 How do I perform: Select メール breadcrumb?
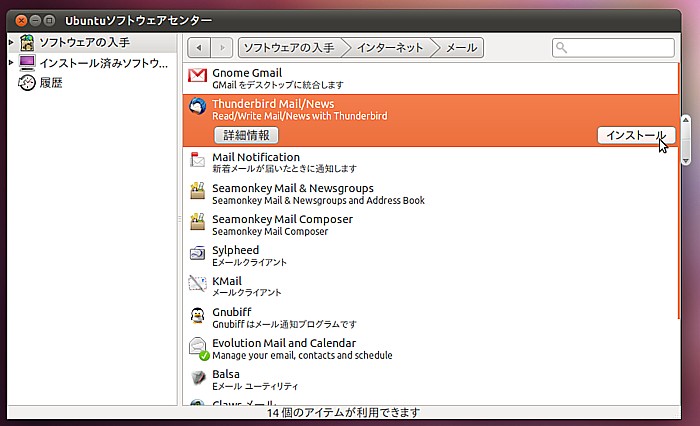[461, 48]
